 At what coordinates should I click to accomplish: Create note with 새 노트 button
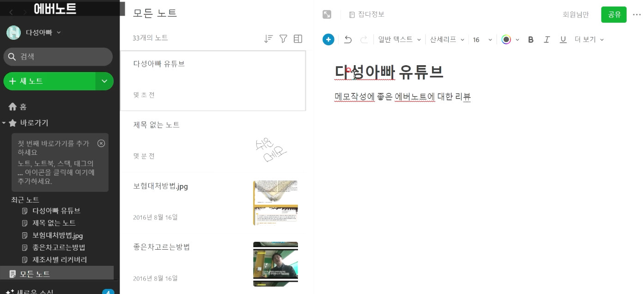[49, 81]
